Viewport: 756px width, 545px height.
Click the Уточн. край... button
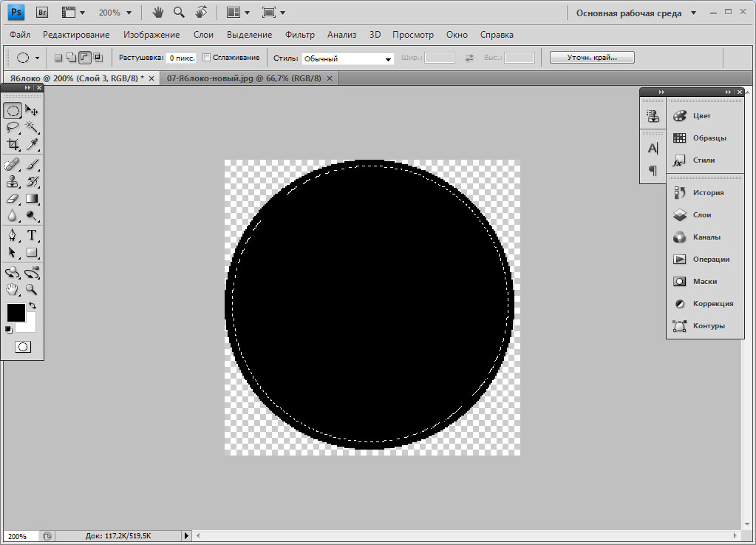(592, 58)
